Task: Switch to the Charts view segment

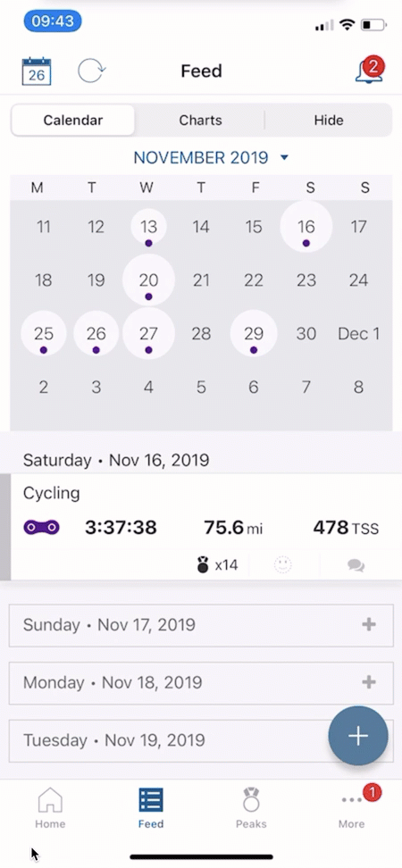Action: (200, 121)
